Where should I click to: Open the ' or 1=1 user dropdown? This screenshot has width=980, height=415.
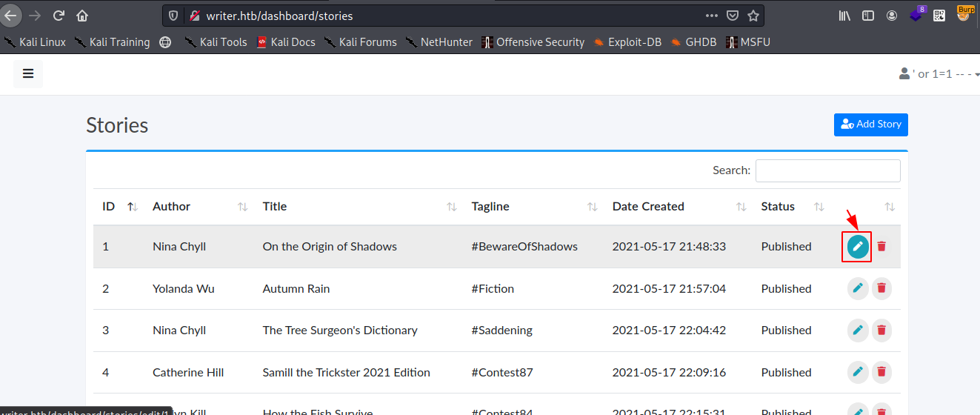[x=939, y=74]
